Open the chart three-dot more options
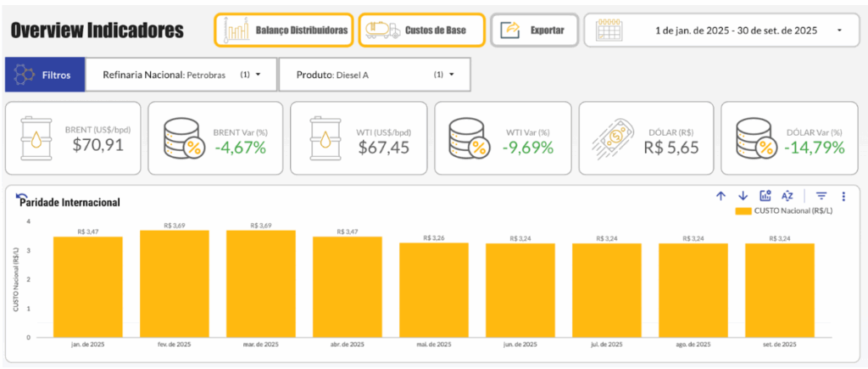The height and width of the screenshot is (369, 868). tap(843, 196)
